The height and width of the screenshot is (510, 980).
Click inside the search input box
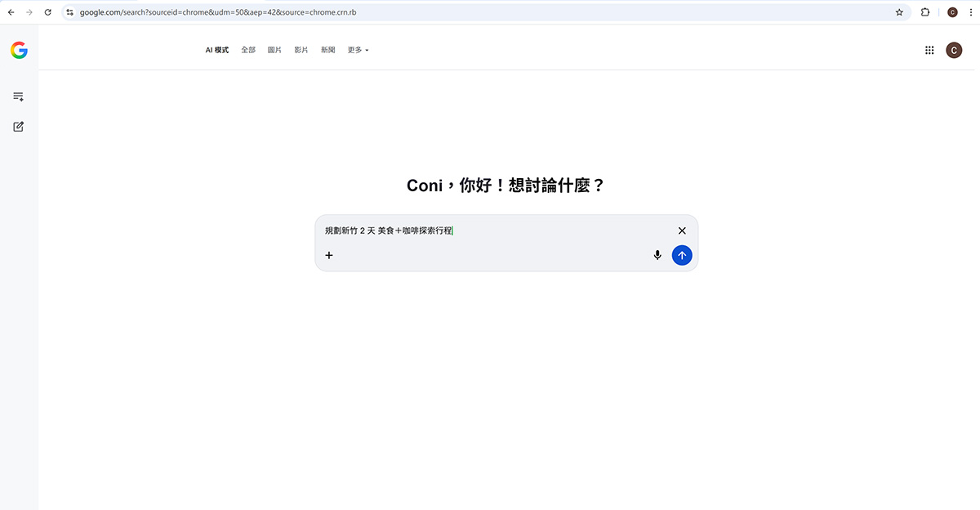490,230
